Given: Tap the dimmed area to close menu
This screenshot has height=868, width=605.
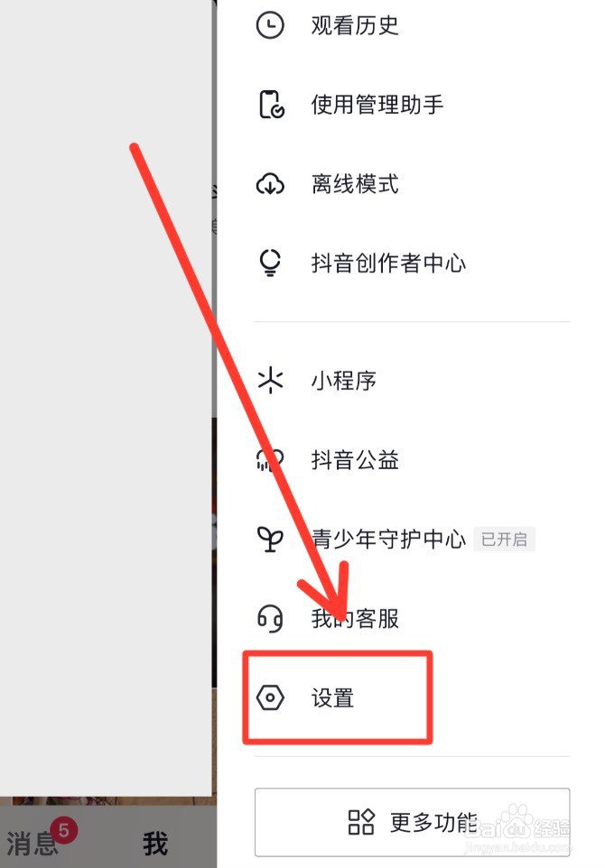Looking at the screenshot, I should [106, 387].
